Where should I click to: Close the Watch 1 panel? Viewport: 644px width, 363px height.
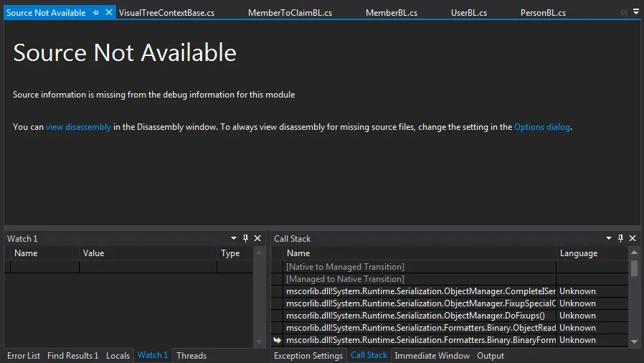click(257, 238)
